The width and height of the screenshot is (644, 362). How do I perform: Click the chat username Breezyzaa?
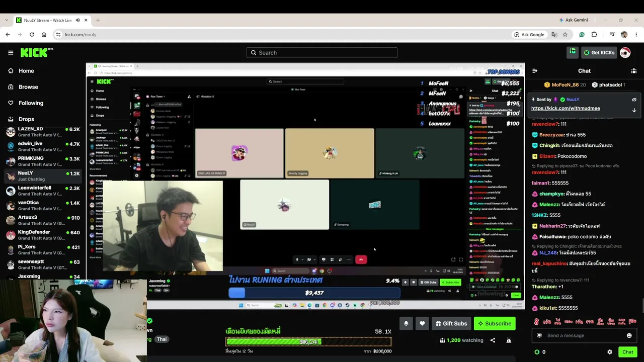click(551, 135)
